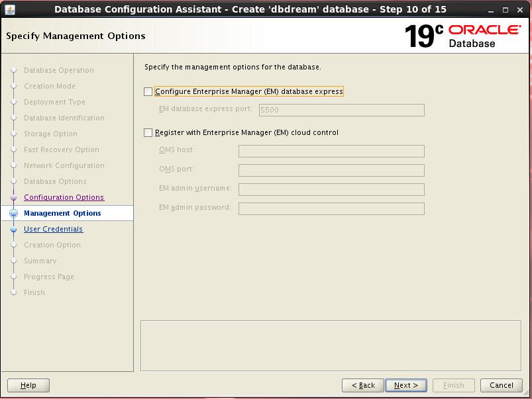Screen dimensions: 532x399
Task: Jump to the User Credentials step
Action: 53,229
